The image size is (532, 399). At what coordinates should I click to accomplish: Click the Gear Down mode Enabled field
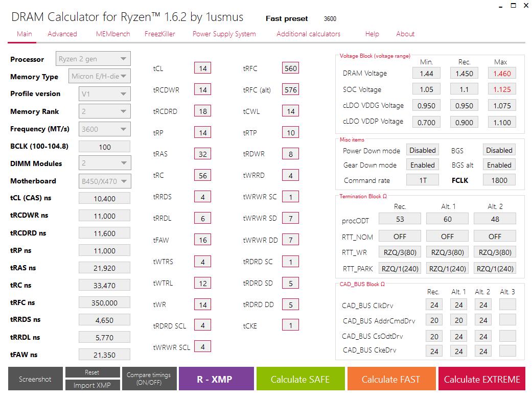[423, 165]
